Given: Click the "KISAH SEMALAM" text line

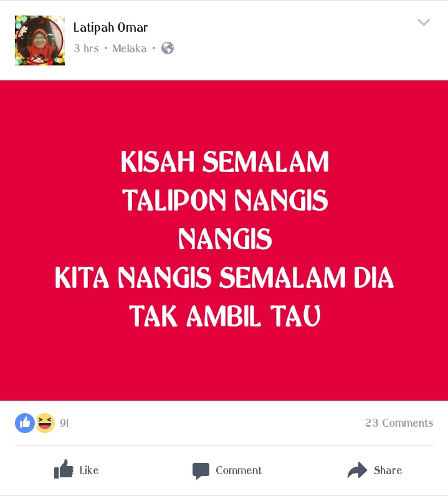Looking at the screenshot, I should [x=225, y=161].
